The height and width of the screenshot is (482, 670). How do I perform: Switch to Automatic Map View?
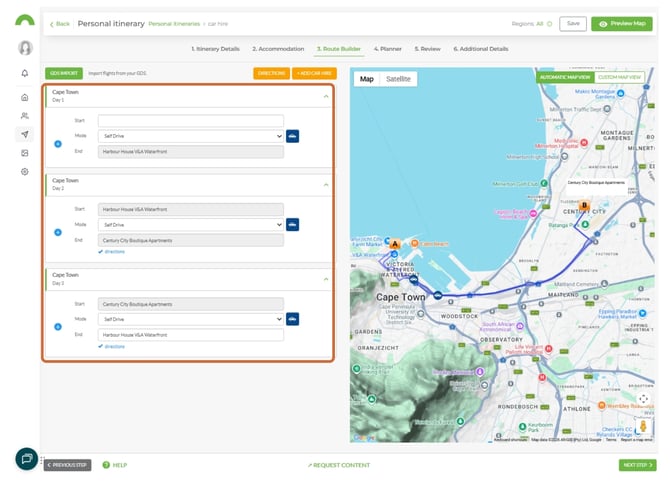(565, 77)
